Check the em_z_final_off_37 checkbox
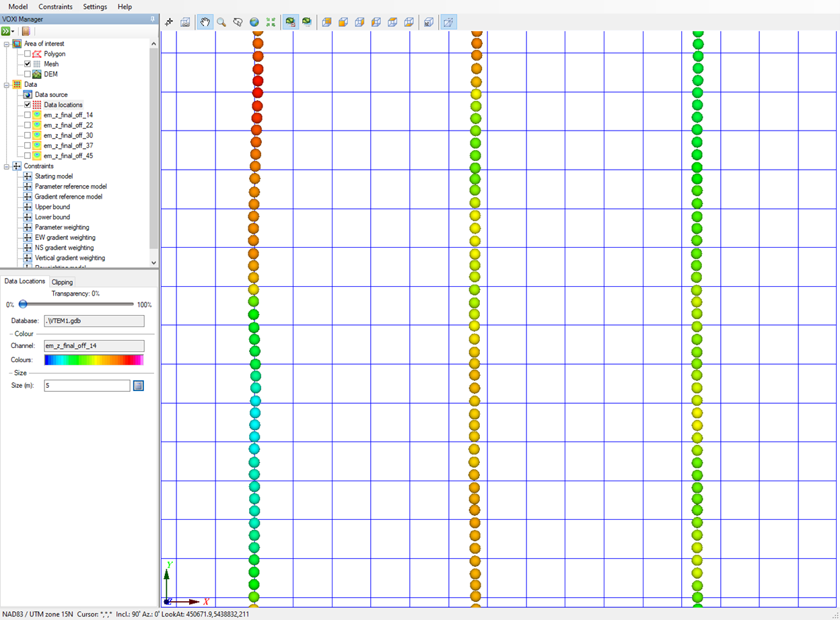The image size is (840, 620). tap(28, 145)
